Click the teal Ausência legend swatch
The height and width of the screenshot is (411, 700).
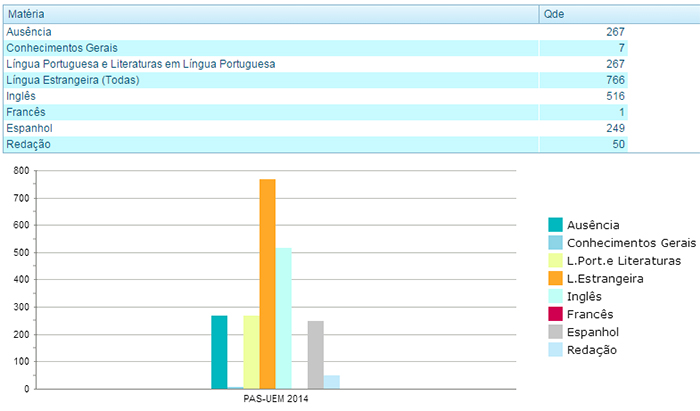[556, 225]
